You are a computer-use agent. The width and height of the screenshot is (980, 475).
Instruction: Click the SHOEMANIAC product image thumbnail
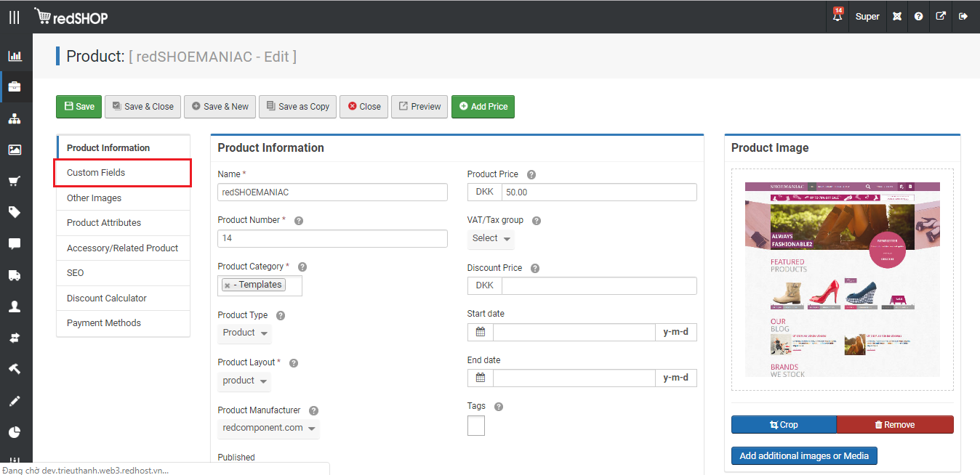[x=842, y=280]
